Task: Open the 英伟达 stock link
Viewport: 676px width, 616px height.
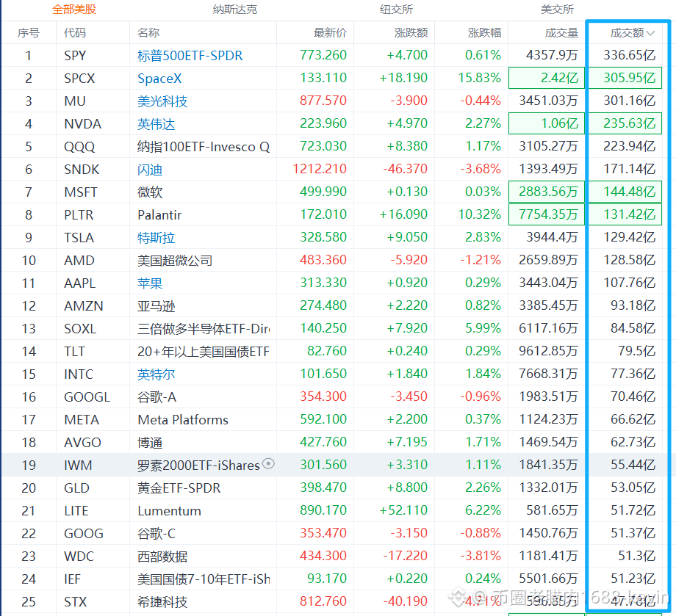Action: tap(156, 124)
